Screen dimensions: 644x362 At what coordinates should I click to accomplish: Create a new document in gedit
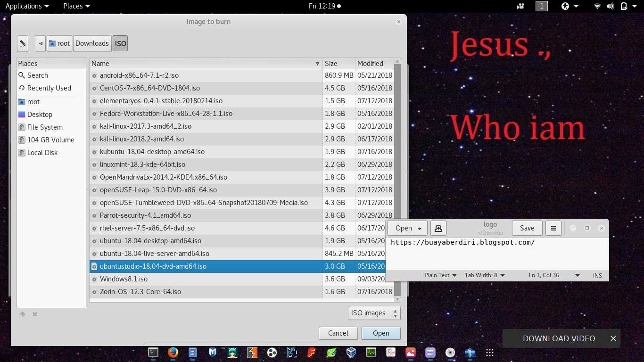pyautogui.click(x=438, y=228)
